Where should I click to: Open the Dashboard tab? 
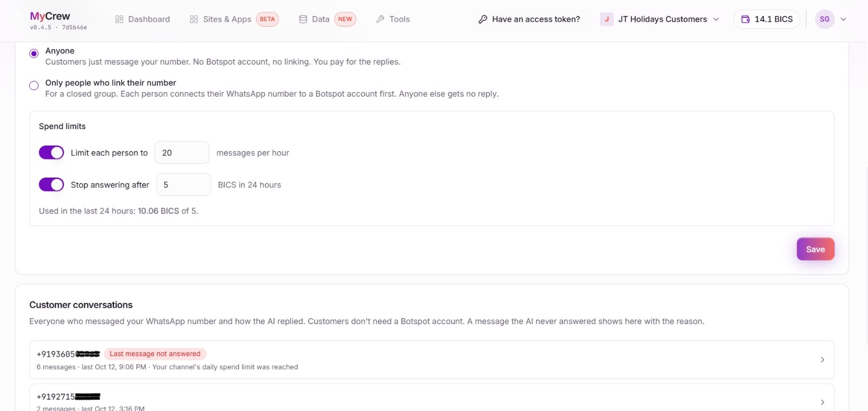pos(143,19)
